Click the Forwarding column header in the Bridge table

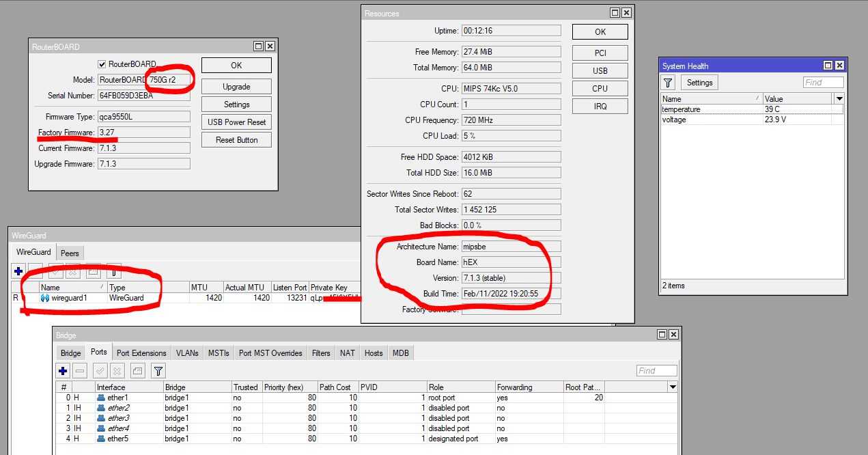pyautogui.click(x=529, y=387)
